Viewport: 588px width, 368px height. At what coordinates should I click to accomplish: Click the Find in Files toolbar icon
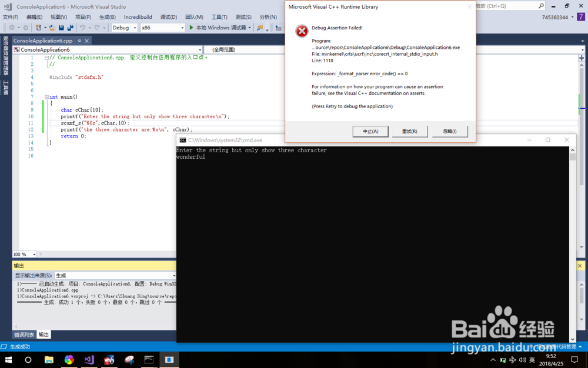[259, 28]
